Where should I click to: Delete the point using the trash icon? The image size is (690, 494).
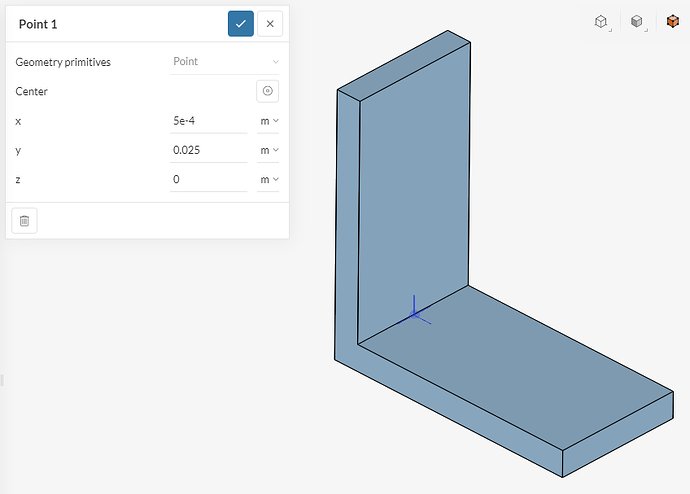coord(24,220)
